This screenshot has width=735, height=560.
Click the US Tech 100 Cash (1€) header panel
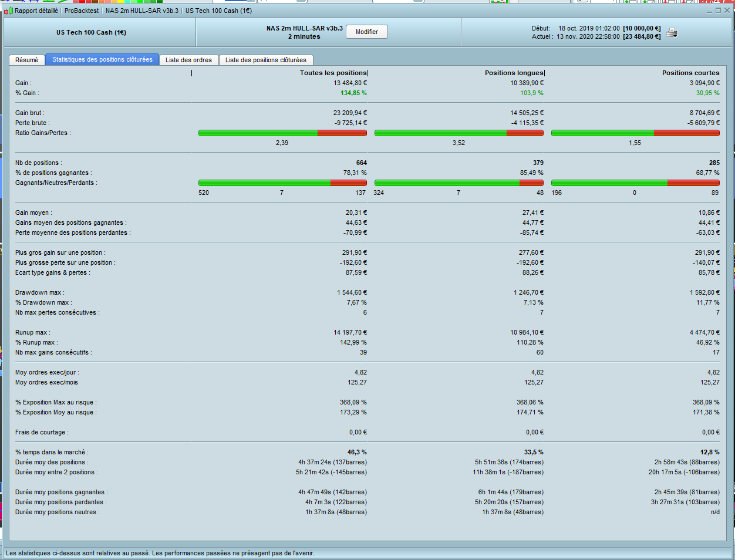pos(100,32)
